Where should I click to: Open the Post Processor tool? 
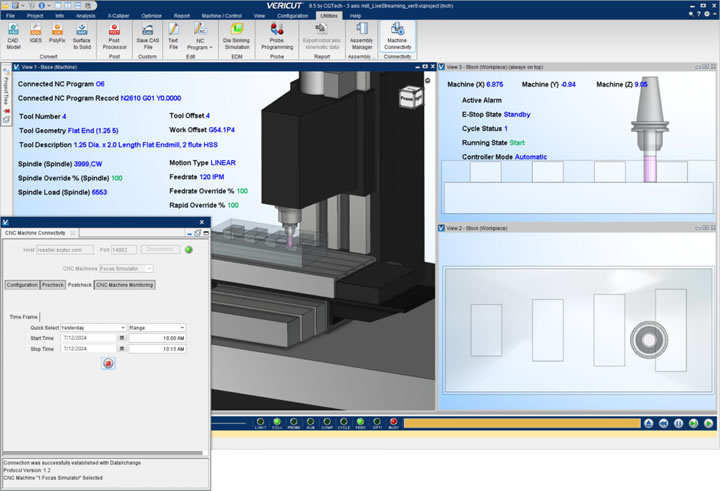pos(114,36)
